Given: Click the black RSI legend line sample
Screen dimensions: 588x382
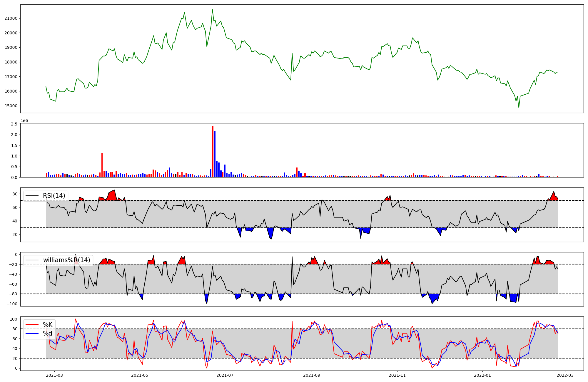Looking at the screenshot, I should (32, 196).
